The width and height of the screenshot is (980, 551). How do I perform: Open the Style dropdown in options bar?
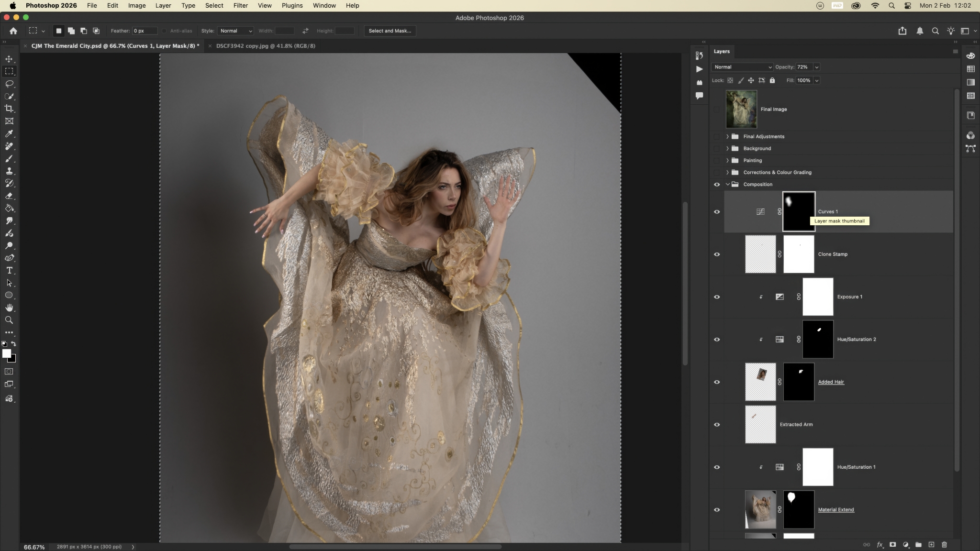pos(235,31)
